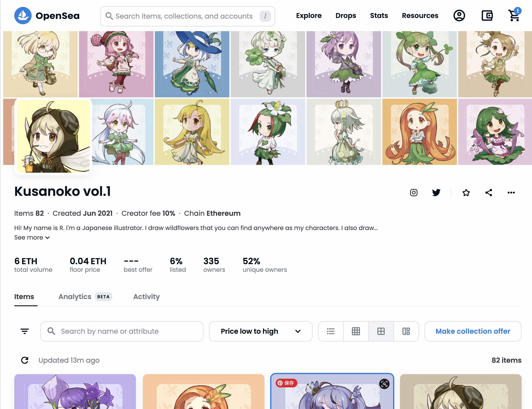Refresh the items list
Viewport: 532px width, 409px height.
pyautogui.click(x=25, y=360)
